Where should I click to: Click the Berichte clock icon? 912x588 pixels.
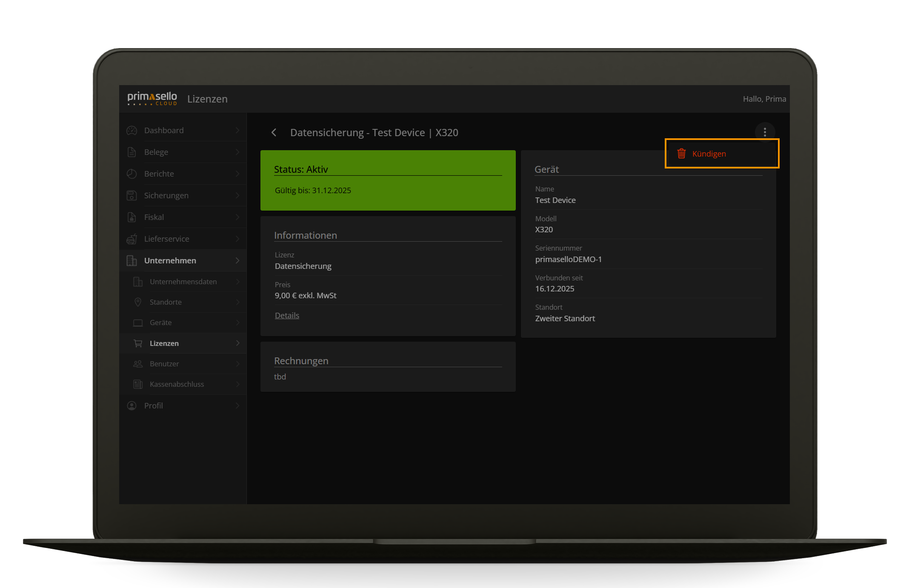tap(132, 174)
